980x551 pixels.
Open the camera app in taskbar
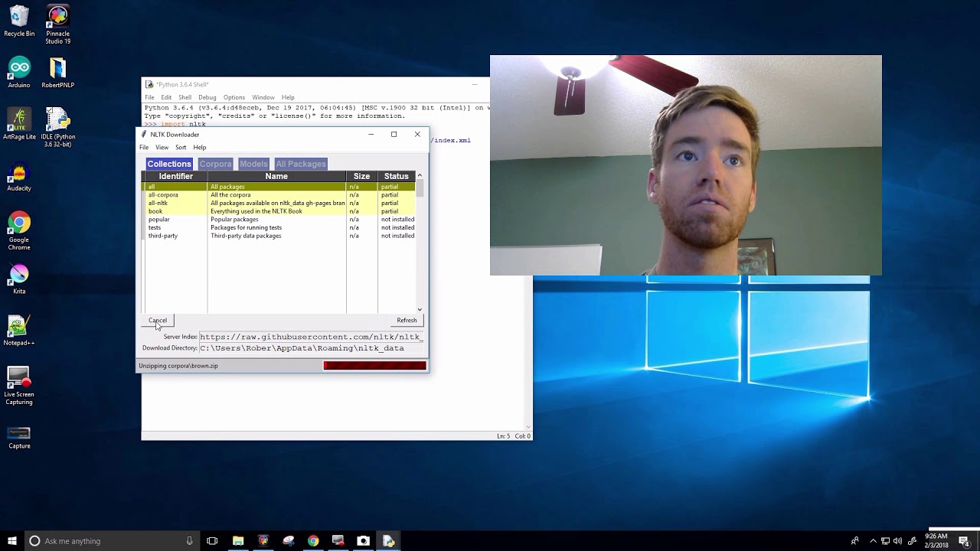tap(363, 541)
